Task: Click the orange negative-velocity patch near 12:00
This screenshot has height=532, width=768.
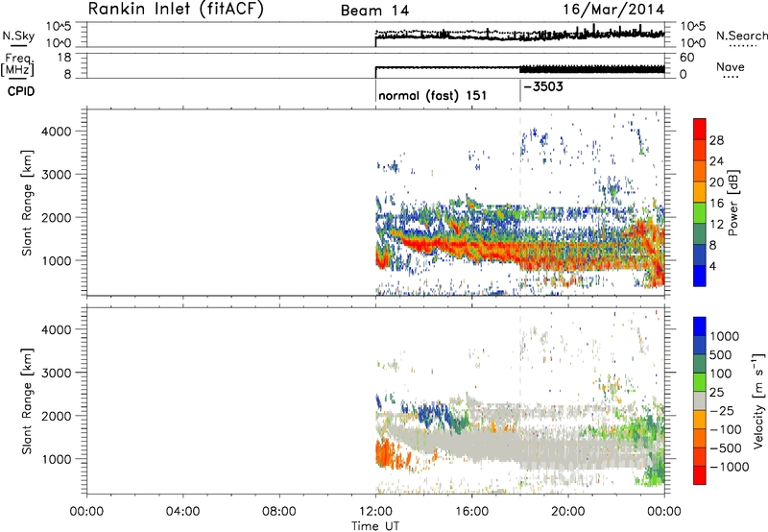Action: coord(387,453)
